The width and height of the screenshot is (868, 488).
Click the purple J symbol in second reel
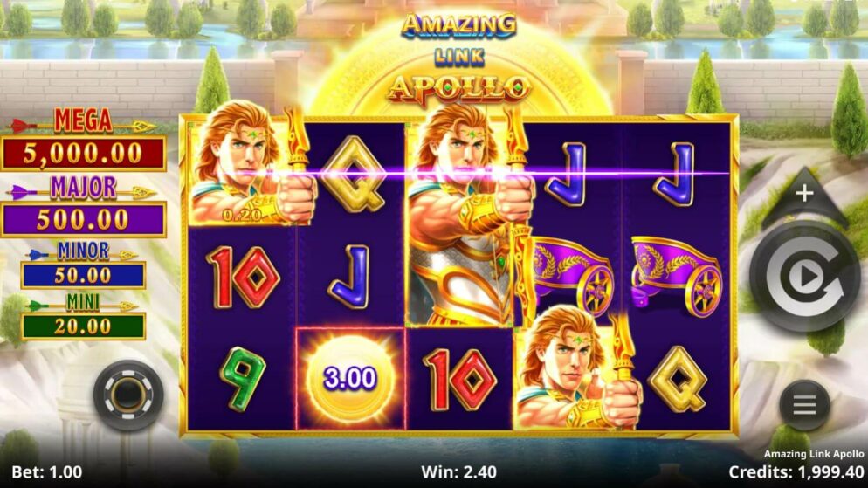tap(350, 277)
